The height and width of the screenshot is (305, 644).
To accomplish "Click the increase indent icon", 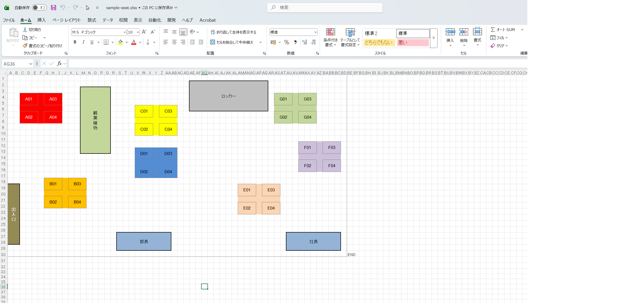I will click(201, 42).
